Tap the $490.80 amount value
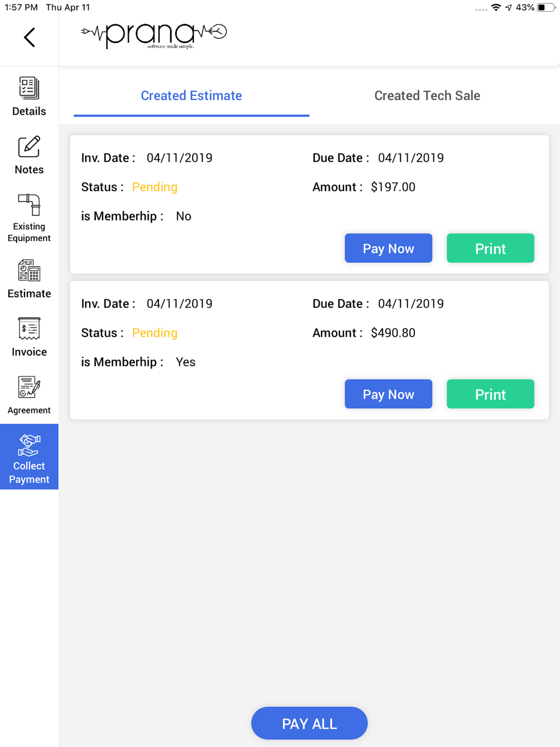The height and width of the screenshot is (747, 560). tap(393, 333)
